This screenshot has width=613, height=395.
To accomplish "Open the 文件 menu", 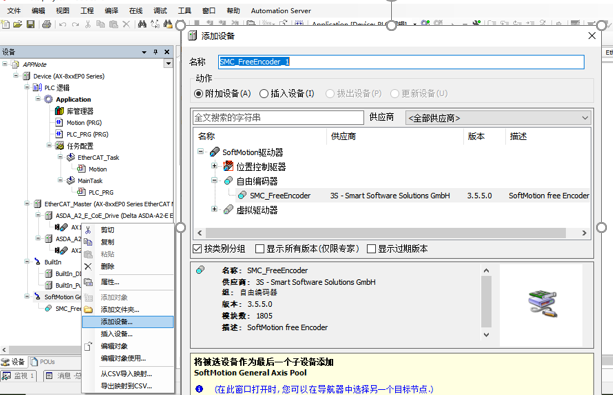I will (x=14, y=11).
